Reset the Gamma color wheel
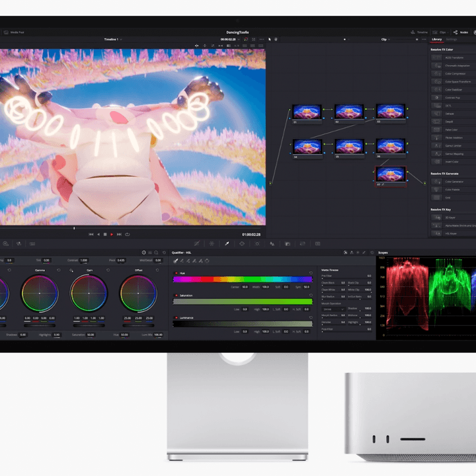 (59, 270)
